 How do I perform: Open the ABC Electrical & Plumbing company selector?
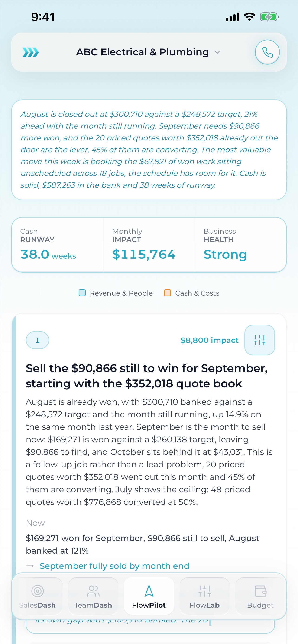click(148, 52)
